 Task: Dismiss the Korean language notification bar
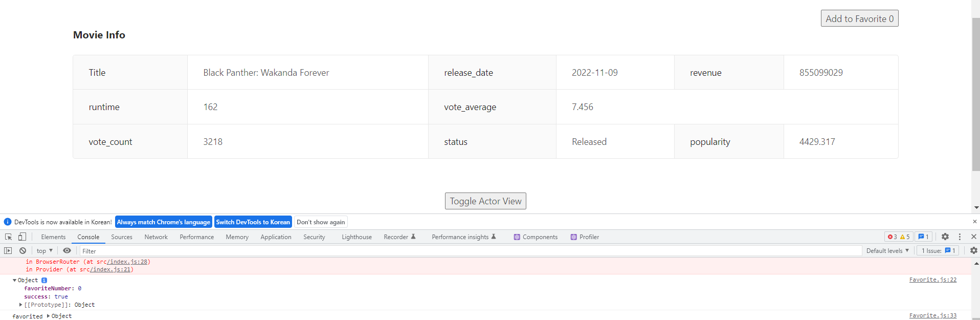[974, 222]
